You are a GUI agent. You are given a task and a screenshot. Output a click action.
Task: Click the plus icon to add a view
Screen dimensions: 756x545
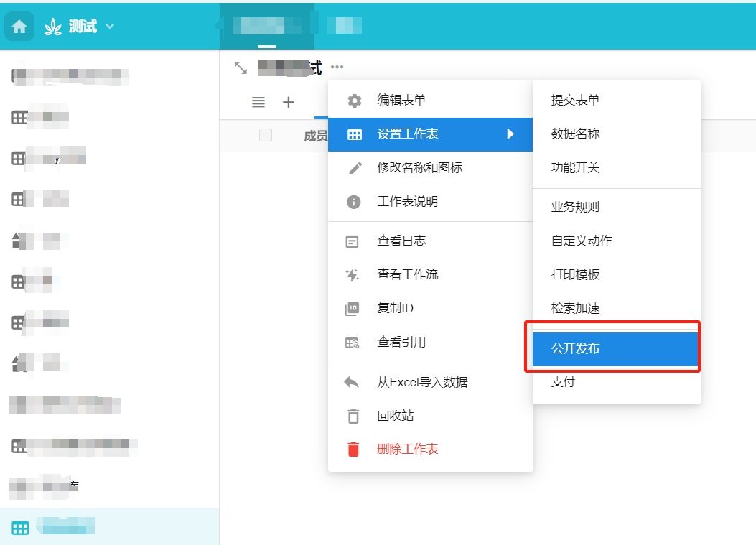pos(287,102)
